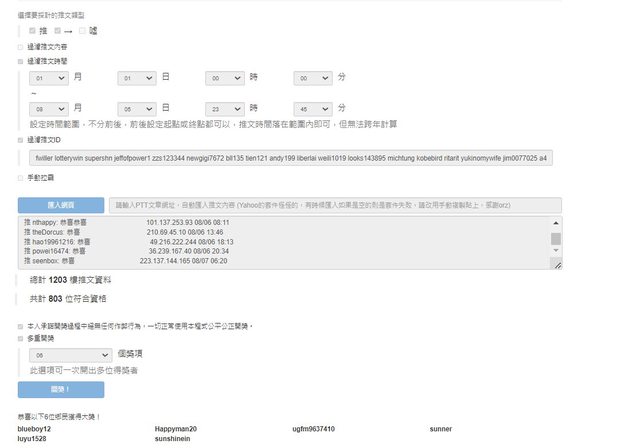Enable the 過濾推文內容 checkbox
640x448 pixels.
(20, 46)
